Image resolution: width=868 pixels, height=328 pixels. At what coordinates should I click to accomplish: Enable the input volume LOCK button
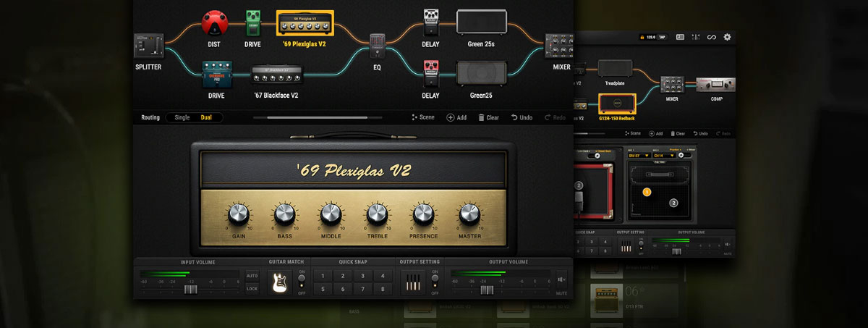tap(252, 289)
